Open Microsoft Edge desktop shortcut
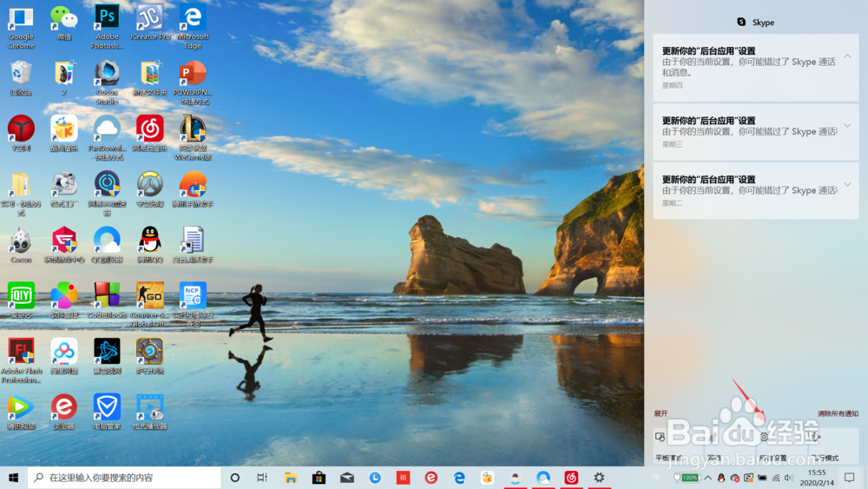The image size is (868, 489). 193,28
